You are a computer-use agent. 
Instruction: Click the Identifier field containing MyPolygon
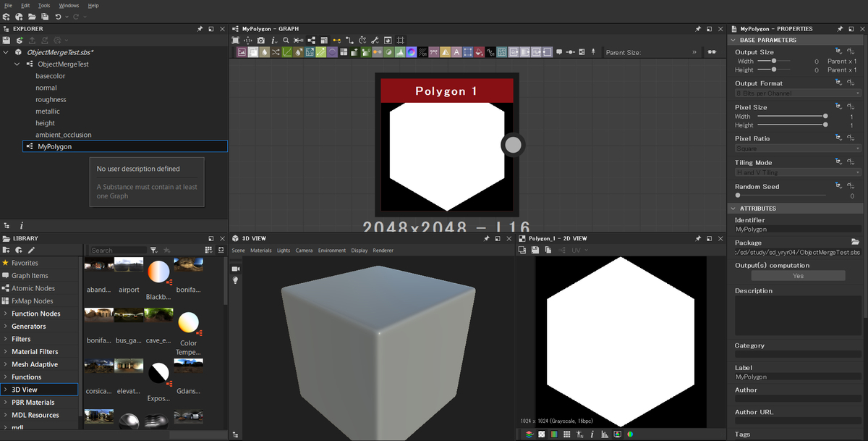pos(798,229)
